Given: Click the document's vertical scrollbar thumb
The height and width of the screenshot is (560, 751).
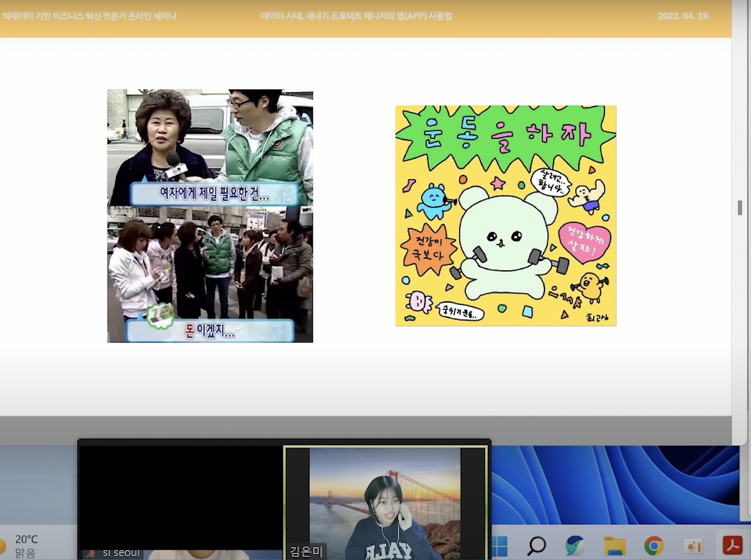Looking at the screenshot, I should (x=740, y=207).
